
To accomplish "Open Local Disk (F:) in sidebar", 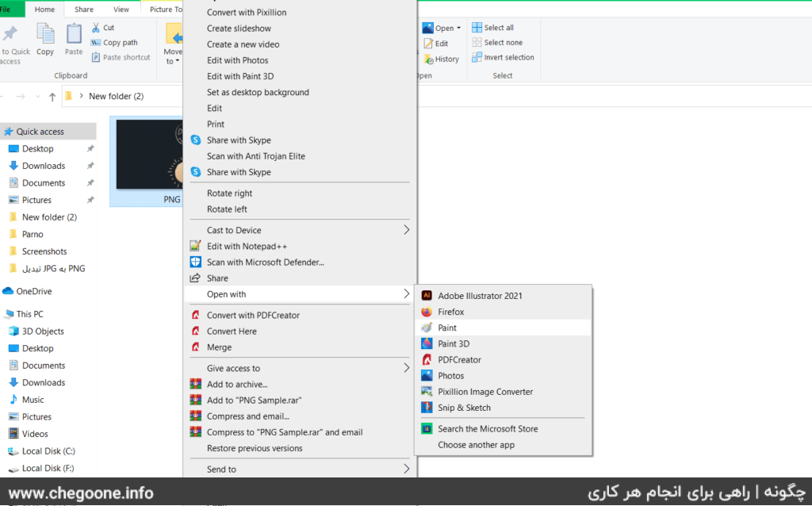I will point(48,468).
